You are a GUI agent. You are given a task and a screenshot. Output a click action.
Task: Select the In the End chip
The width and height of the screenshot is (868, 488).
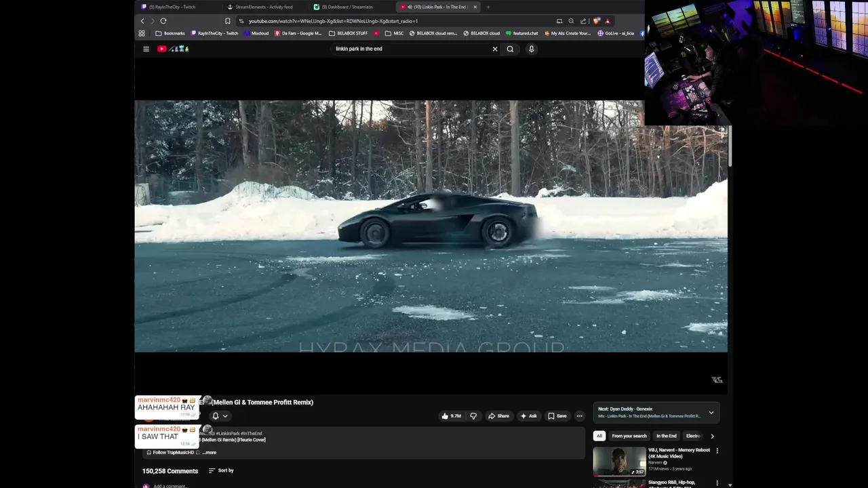(x=667, y=436)
